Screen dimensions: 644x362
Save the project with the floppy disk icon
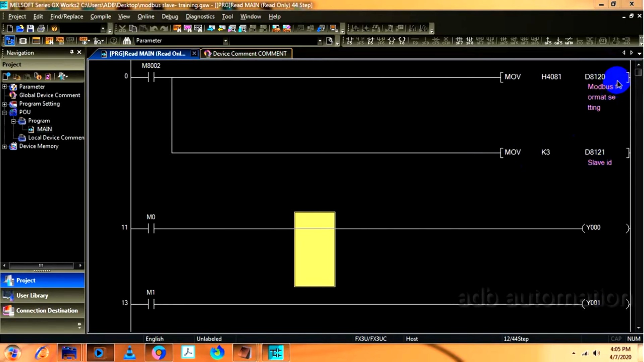[31, 29]
